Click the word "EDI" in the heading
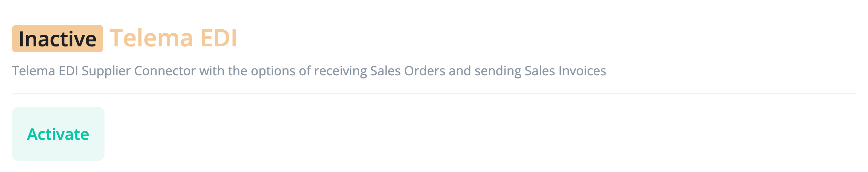 [x=218, y=38]
